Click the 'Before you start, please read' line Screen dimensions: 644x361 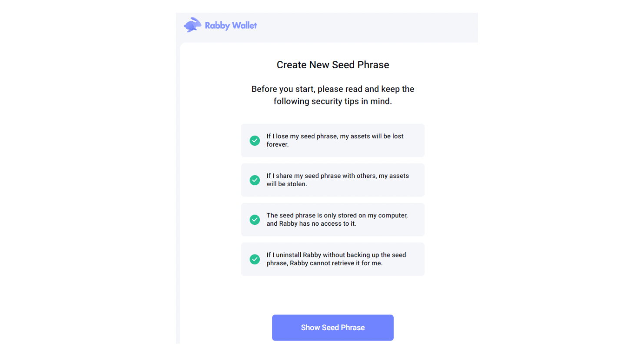333,89
